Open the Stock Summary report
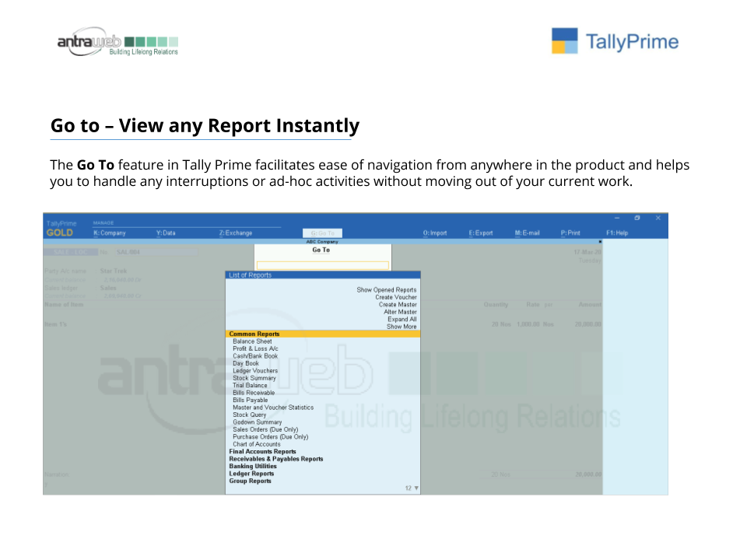Viewport: 747px width, 560px height. 254,378
